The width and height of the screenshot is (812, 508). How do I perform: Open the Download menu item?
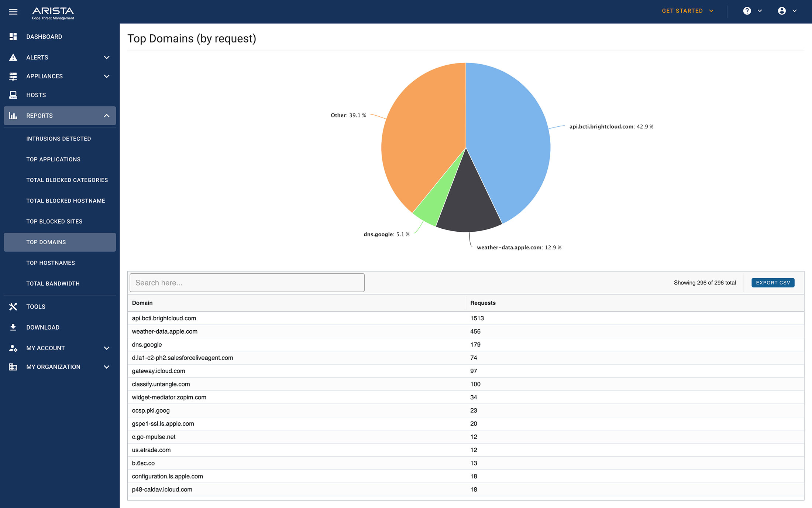coord(60,327)
